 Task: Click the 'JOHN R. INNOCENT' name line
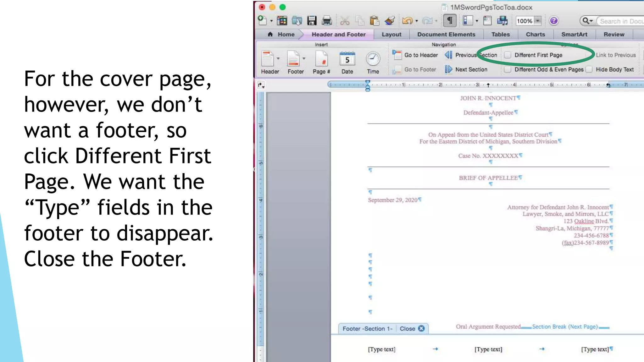point(488,98)
